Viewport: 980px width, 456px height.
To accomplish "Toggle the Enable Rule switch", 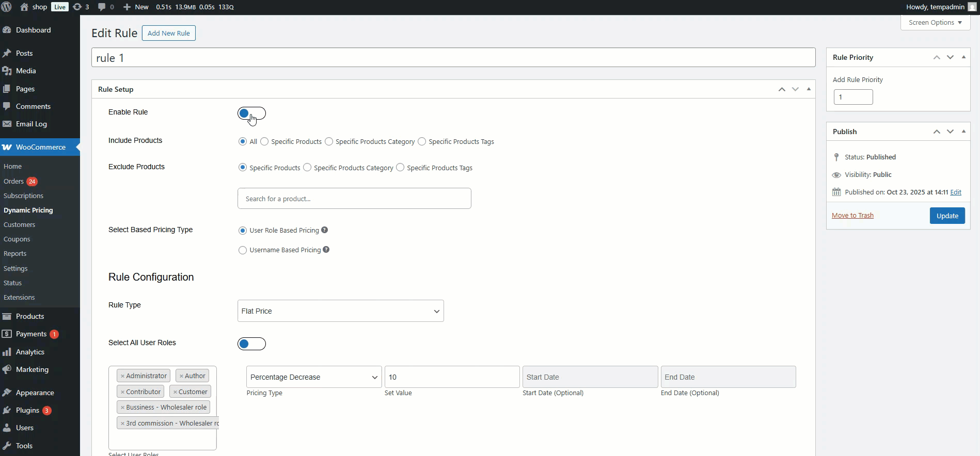I will pos(251,113).
